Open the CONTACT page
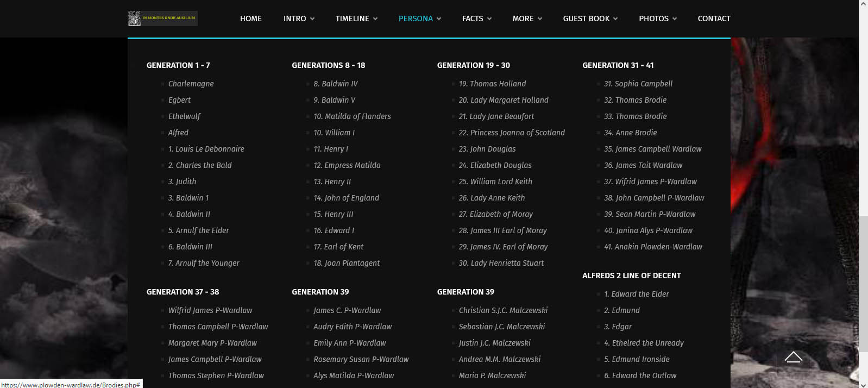 pos(714,18)
